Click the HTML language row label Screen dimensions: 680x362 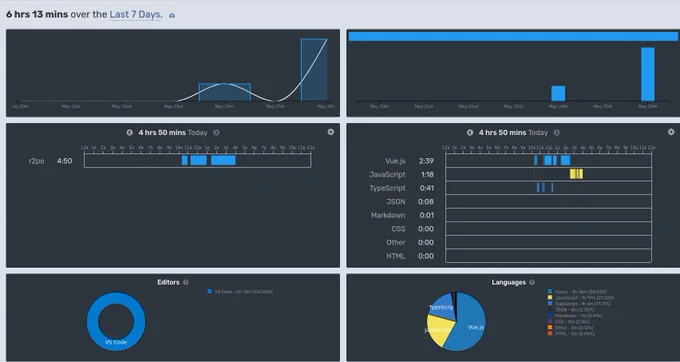396,256
